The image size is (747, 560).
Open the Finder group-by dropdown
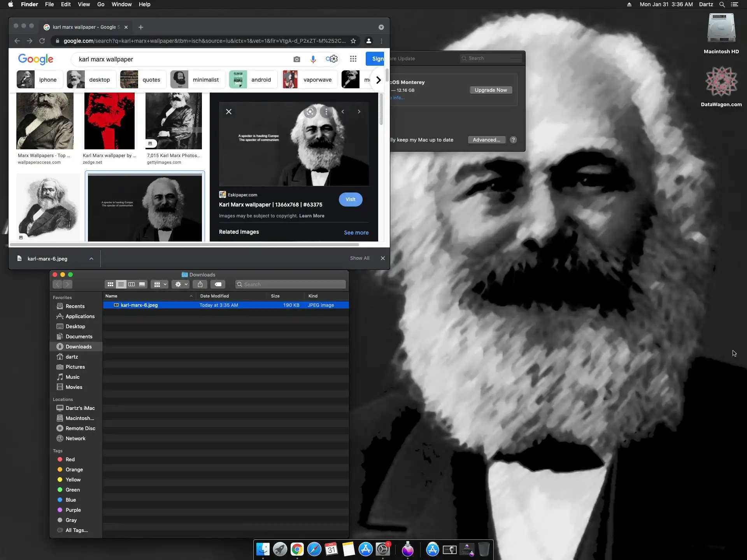pyautogui.click(x=160, y=284)
